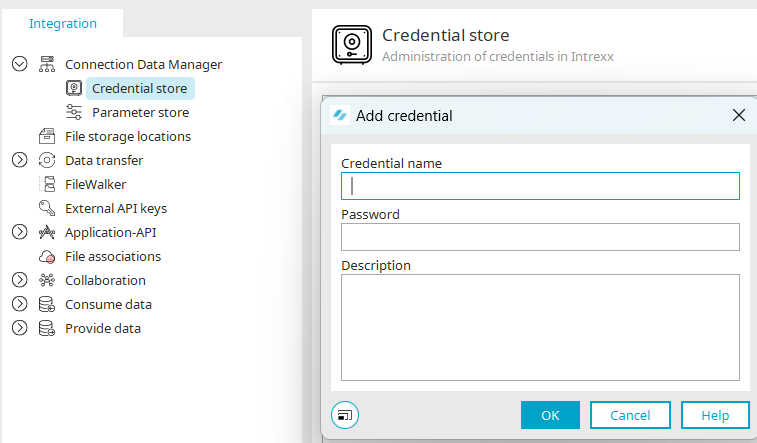
Task: Click the External API keys key icon
Action: pos(47,208)
